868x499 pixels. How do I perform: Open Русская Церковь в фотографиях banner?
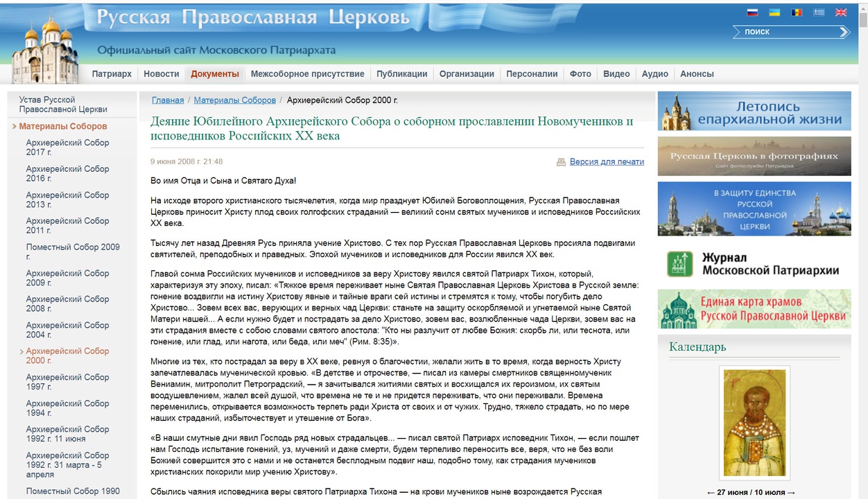click(754, 156)
